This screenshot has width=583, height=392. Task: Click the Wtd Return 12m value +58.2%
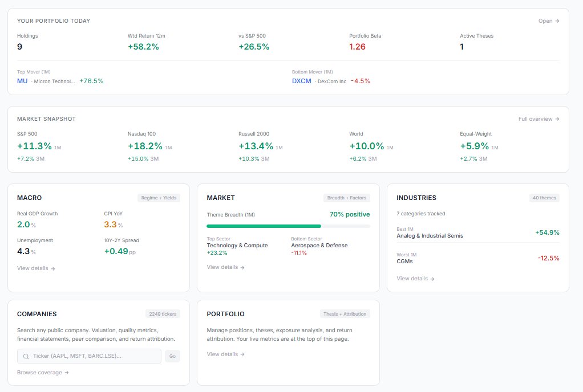click(x=143, y=47)
